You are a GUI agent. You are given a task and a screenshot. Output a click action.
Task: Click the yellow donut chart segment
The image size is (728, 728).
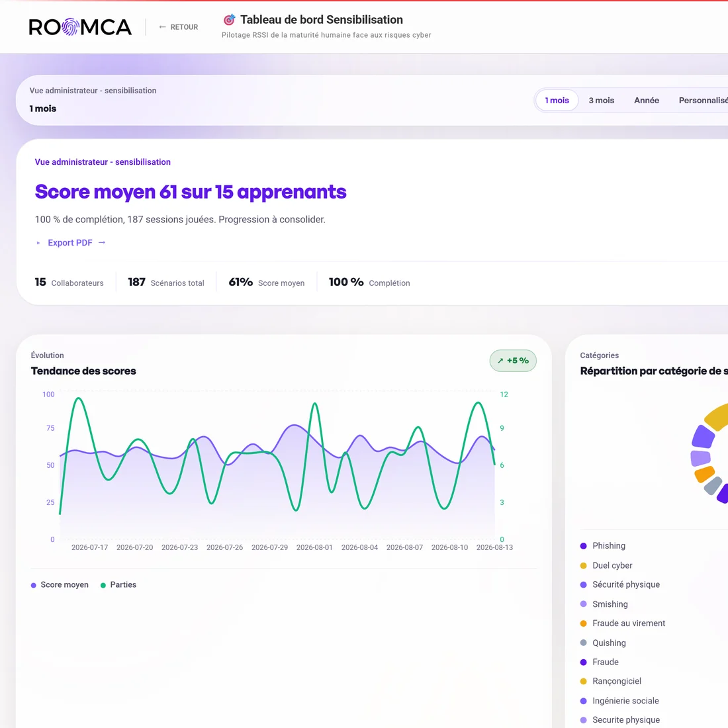tap(718, 417)
